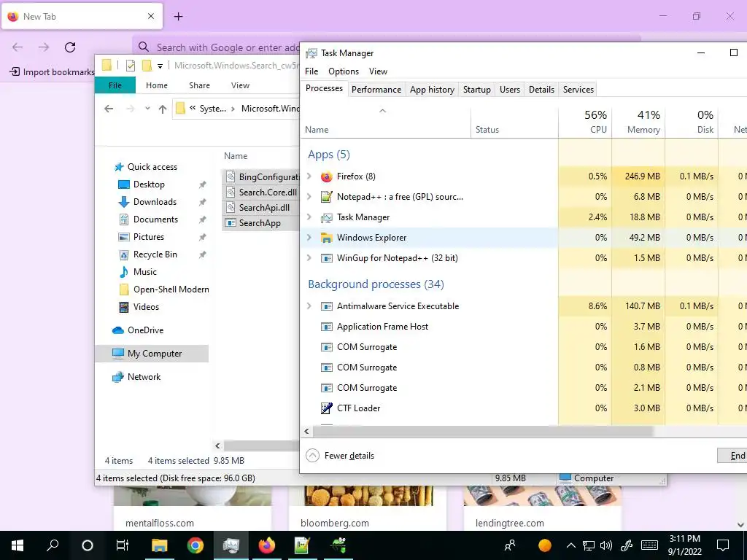Open recent locations dropdown in Explorer
This screenshot has width=747, height=560.
point(147,109)
